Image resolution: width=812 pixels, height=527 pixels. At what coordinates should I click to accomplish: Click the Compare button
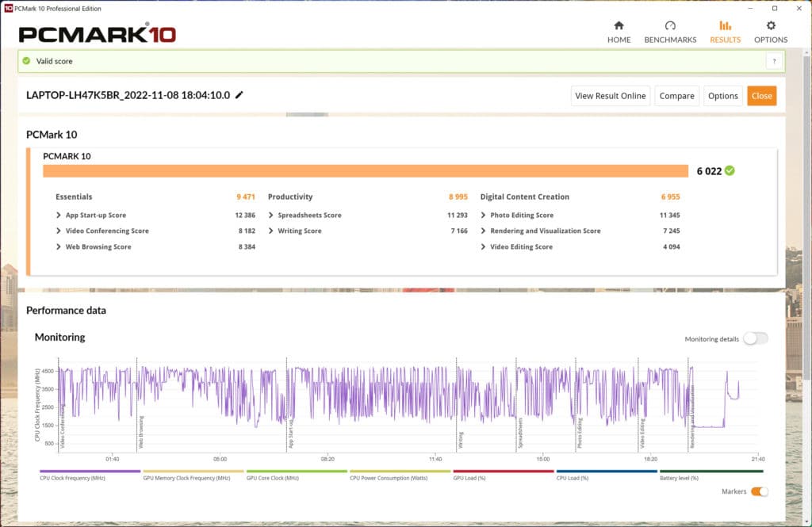[677, 96]
